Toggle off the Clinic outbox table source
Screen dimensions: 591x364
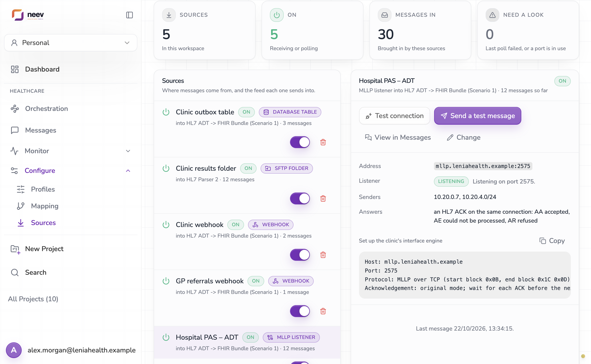point(300,142)
